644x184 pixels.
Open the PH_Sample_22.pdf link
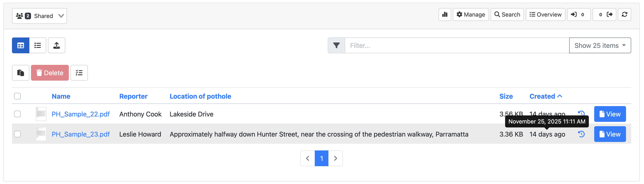click(x=81, y=114)
